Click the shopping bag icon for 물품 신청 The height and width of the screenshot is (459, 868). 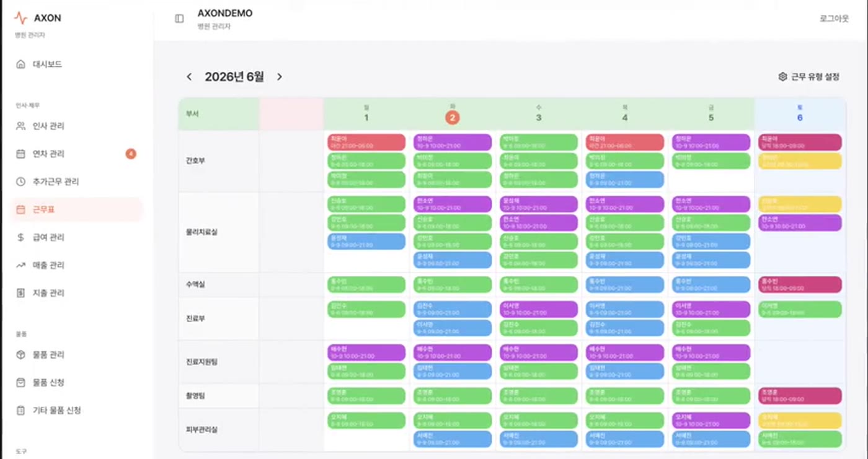(21, 383)
